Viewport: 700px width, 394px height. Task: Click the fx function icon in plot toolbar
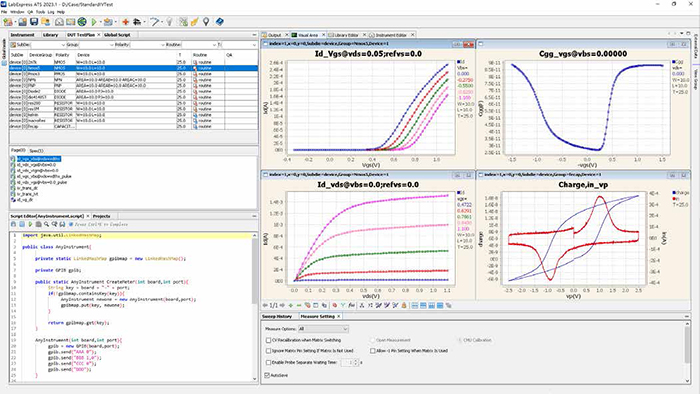[352, 305]
